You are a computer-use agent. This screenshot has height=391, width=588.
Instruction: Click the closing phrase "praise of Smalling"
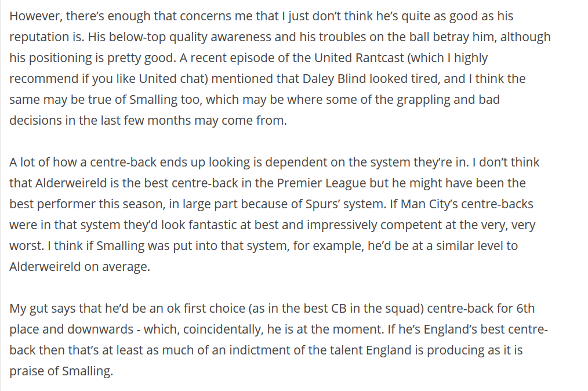(60, 371)
